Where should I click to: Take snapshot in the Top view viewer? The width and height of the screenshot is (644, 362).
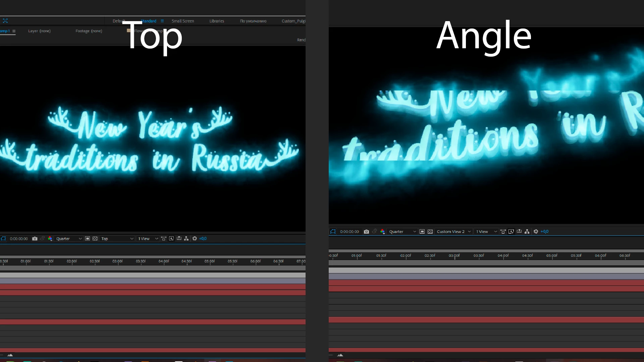tap(35, 239)
